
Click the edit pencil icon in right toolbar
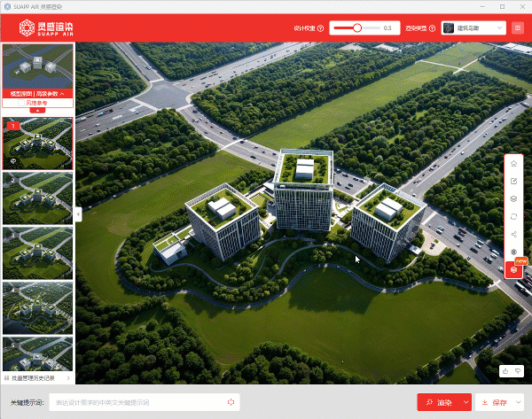[x=514, y=182]
